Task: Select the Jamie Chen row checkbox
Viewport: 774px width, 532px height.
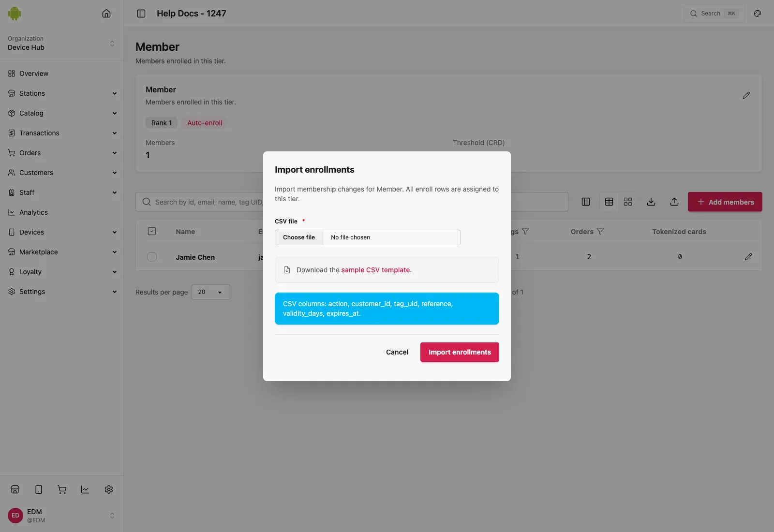Action: (x=152, y=257)
